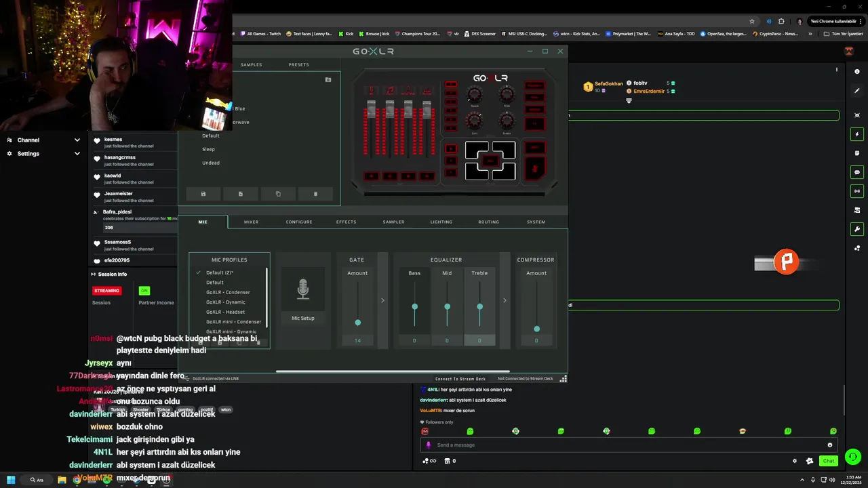Click the green Chat send button

coord(828,461)
